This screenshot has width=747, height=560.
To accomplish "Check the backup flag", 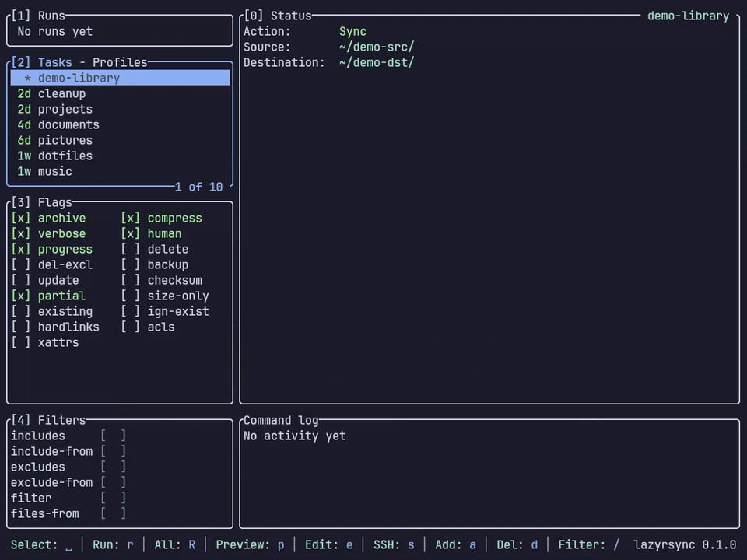I will coord(131,264).
